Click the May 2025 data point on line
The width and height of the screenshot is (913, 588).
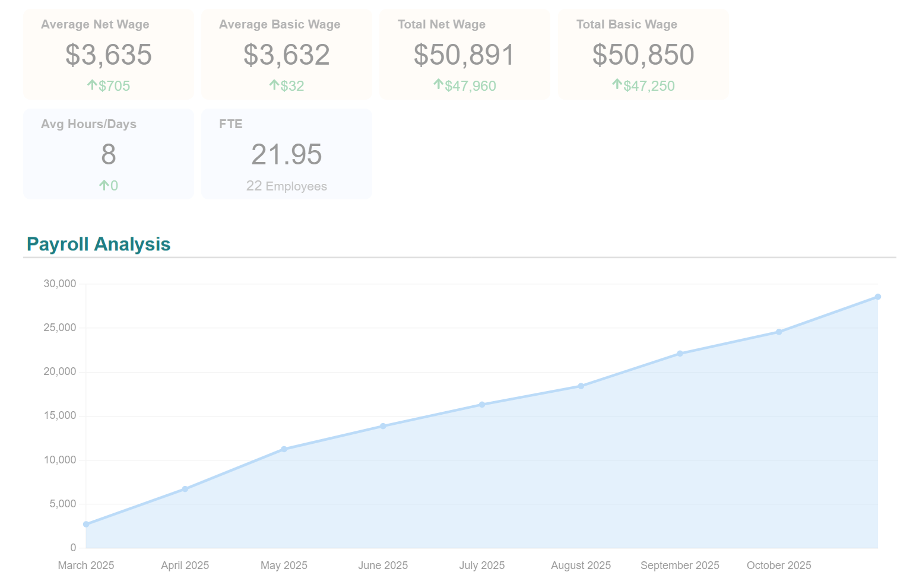[x=284, y=449]
